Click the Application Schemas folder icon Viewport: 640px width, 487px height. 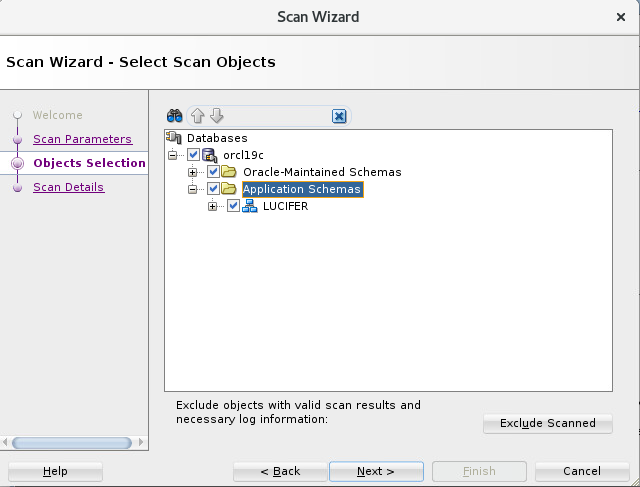pyautogui.click(x=229, y=189)
